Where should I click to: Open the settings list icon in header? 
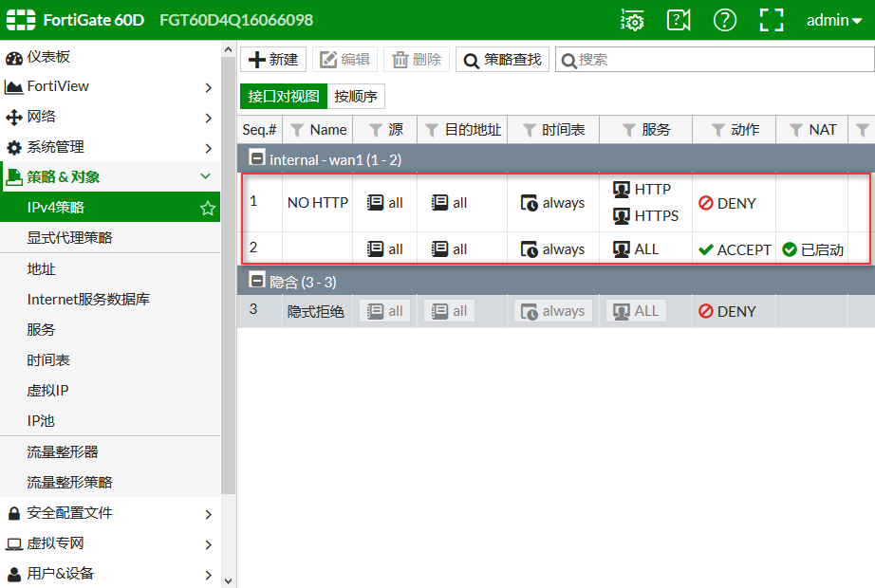[632, 20]
